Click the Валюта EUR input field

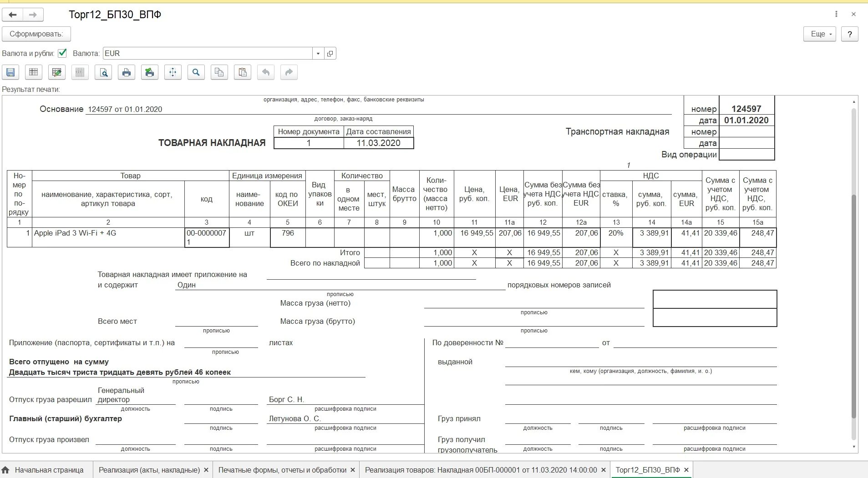click(208, 53)
